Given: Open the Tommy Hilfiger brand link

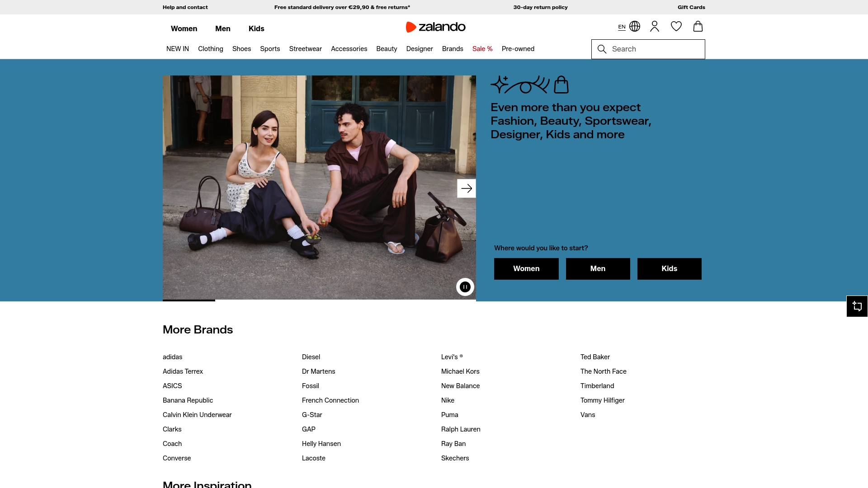Looking at the screenshot, I should [x=602, y=400].
